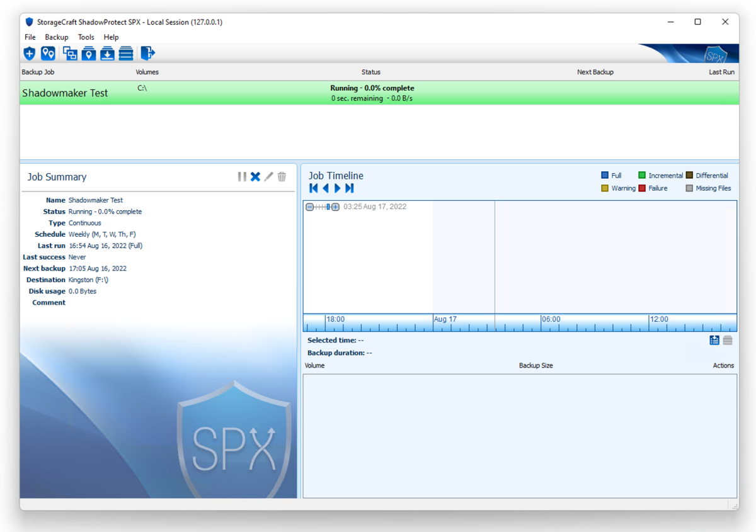Jump to last backup on the timeline
This screenshot has width=756, height=532.
(350, 188)
